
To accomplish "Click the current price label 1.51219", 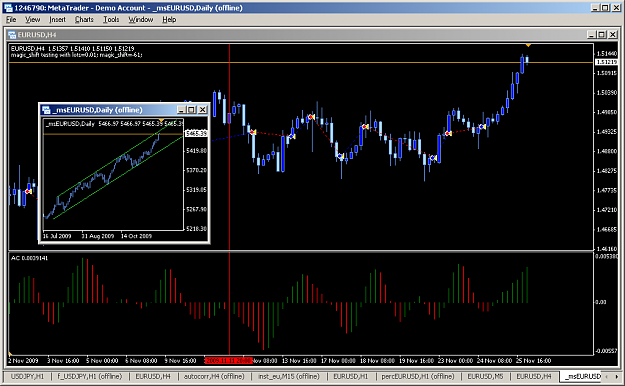I will coord(606,62).
